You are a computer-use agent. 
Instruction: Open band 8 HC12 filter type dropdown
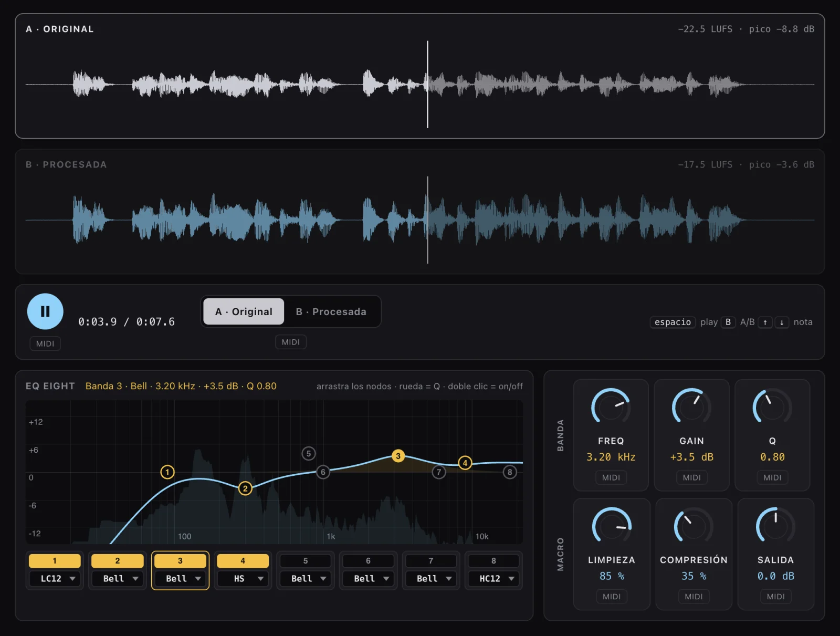pyautogui.click(x=493, y=579)
